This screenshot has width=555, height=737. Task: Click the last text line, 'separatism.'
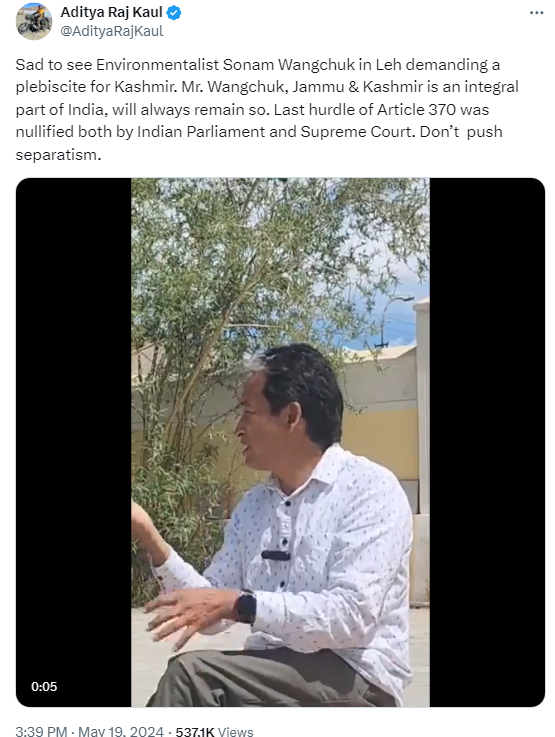[58, 155]
